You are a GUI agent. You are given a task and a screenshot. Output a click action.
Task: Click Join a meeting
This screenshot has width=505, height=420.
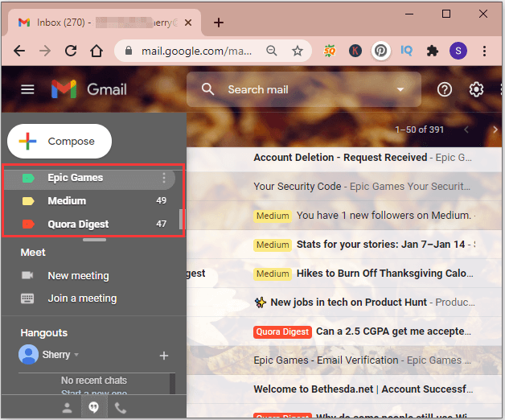pyautogui.click(x=82, y=299)
